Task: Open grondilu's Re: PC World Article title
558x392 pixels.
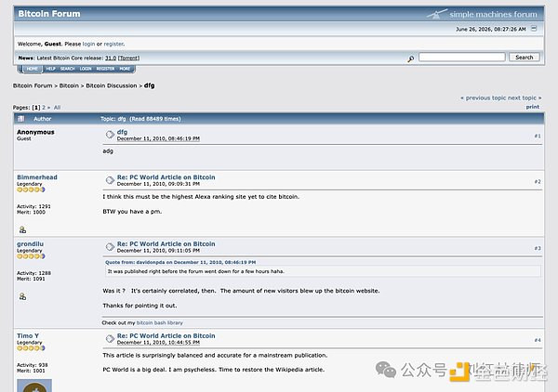Action: point(166,244)
